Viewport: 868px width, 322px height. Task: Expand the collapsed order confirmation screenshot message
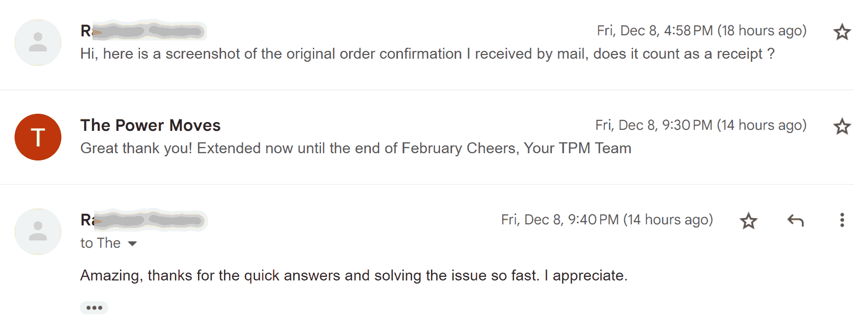[x=426, y=54]
